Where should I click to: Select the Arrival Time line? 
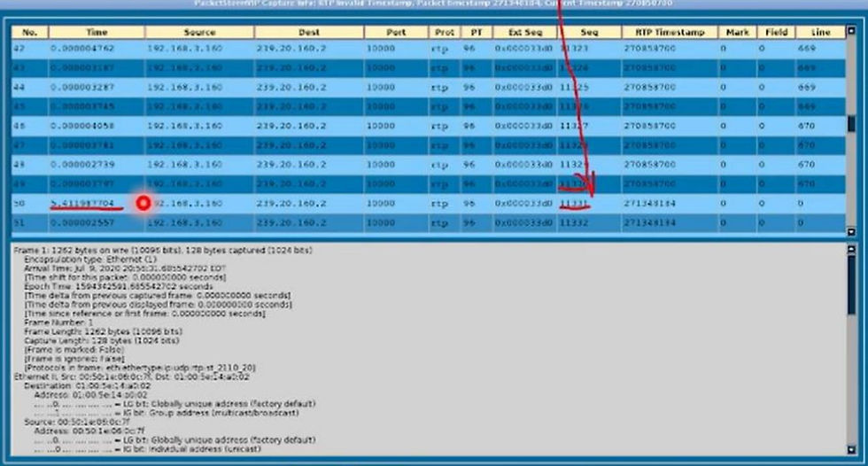point(124,268)
